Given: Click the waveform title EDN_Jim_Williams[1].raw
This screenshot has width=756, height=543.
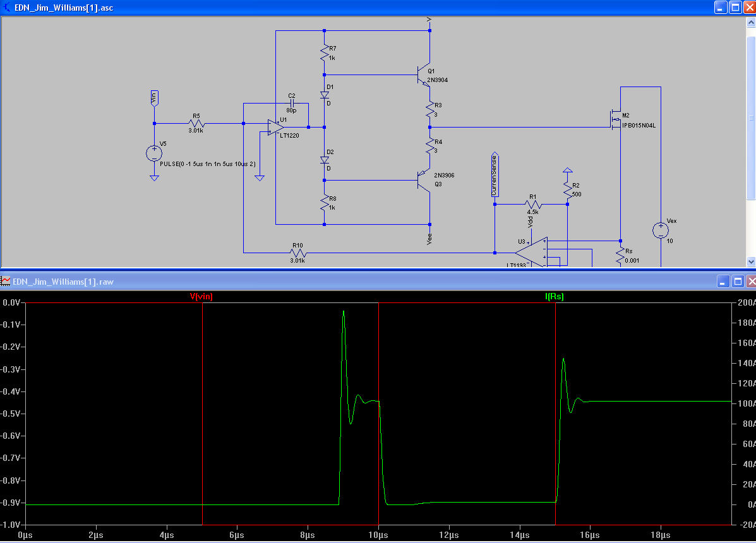Looking at the screenshot, I should coord(63,282).
